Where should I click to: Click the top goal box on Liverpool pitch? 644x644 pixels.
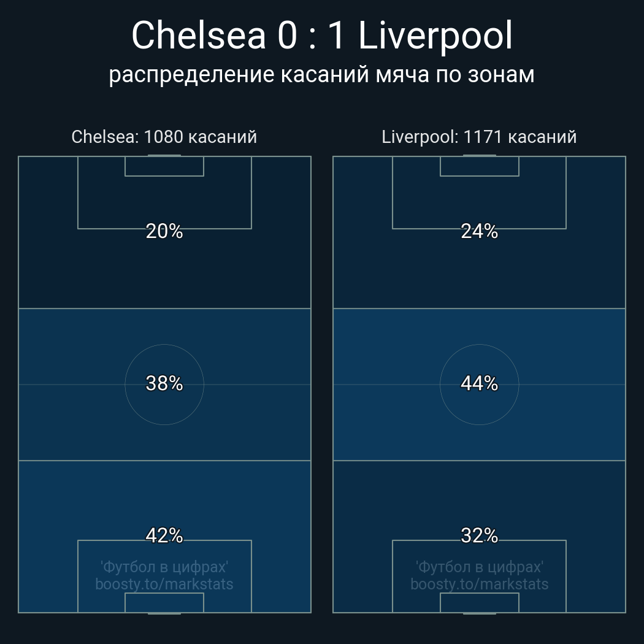(x=479, y=166)
